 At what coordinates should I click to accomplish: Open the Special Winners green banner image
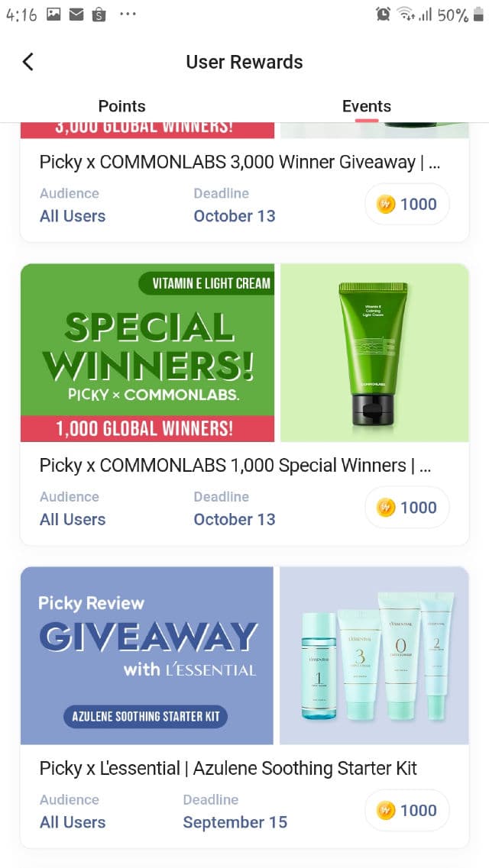(147, 353)
